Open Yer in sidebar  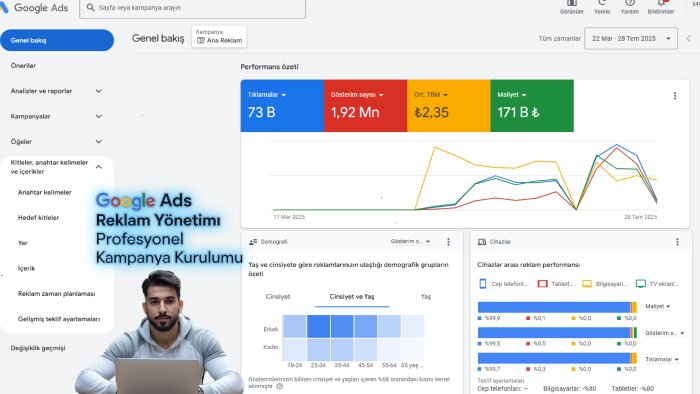tap(23, 243)
